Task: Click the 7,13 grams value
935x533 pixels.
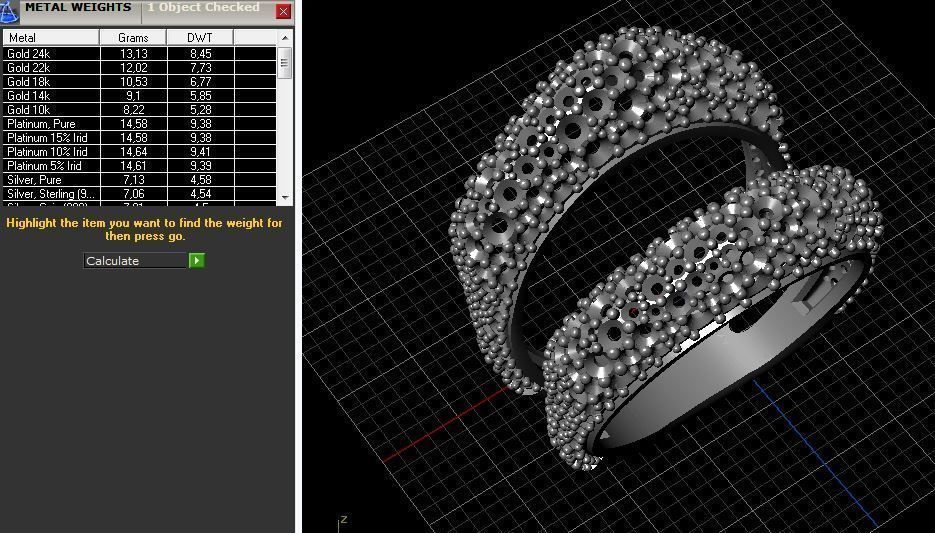Action: pyautogui.click(x=134, y=179)
